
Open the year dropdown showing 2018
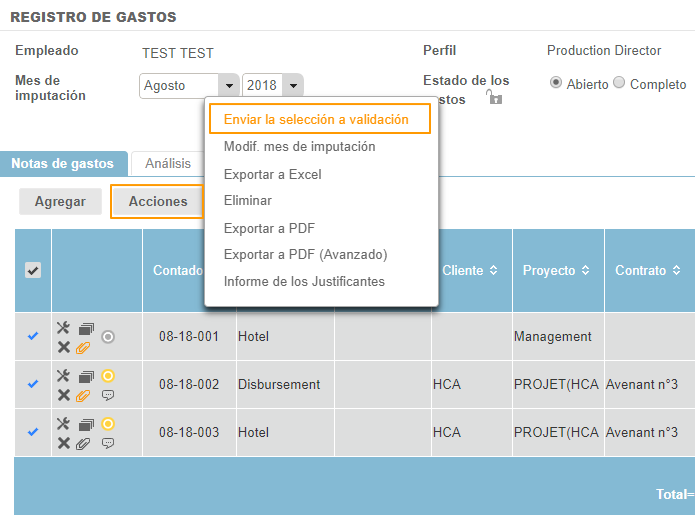[x=272, y=86]
